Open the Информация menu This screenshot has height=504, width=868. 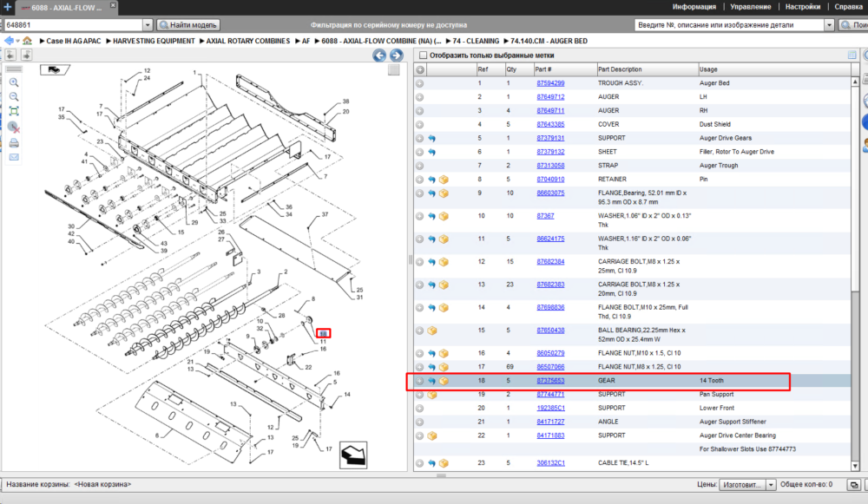[x=694, y=7]
